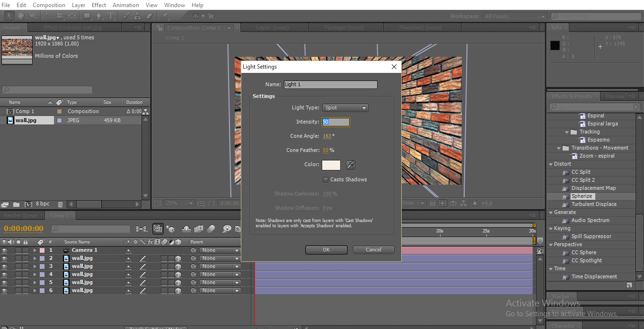Select the Zoom magnifier tool
Screen dimensions: 644x329
(33, 16)
